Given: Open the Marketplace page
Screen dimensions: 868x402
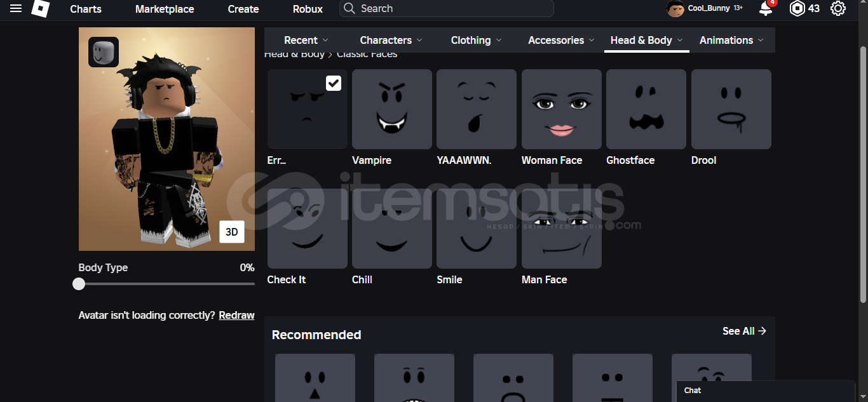Looking at the screenshot, I should pos(165,9).
